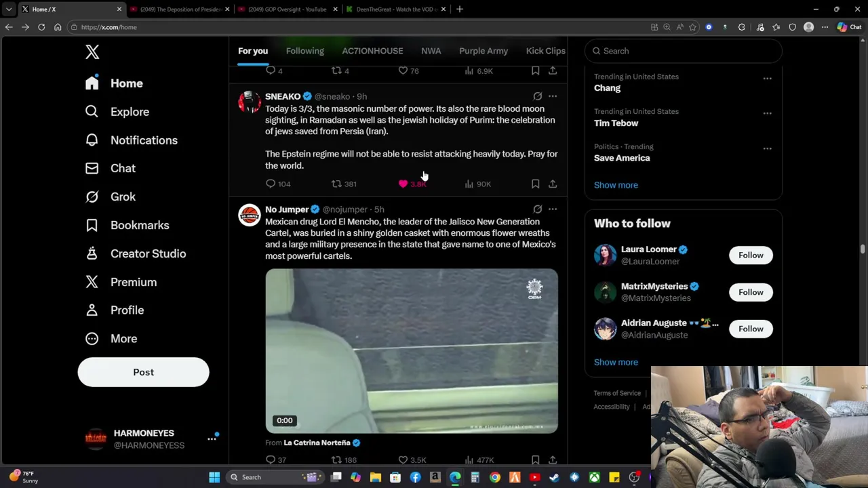Screen dimensions: 868x488
Task: Switch to the Kick Clips tab
Action: click(x=545, y=51)
